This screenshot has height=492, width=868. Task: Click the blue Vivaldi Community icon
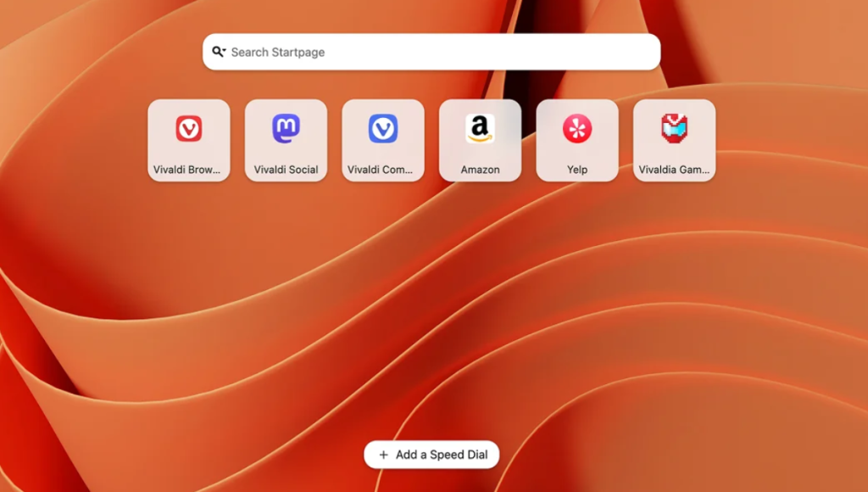pos(383,129)
